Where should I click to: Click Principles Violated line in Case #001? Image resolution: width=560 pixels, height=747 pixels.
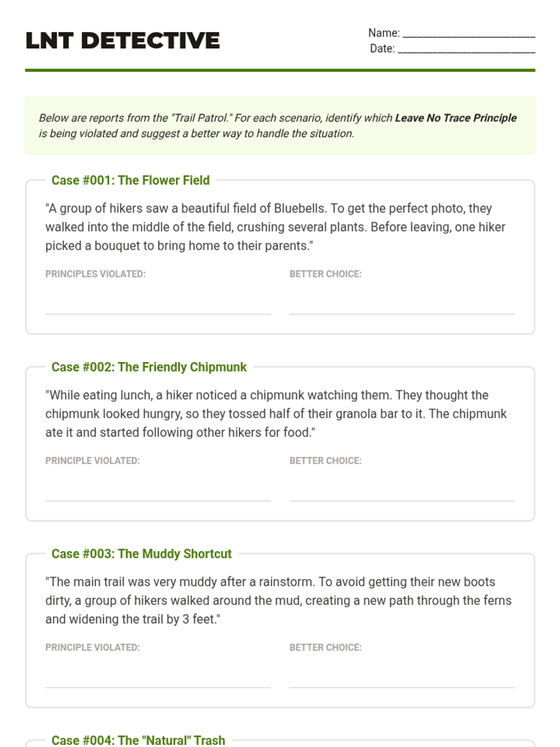[158, 303]
